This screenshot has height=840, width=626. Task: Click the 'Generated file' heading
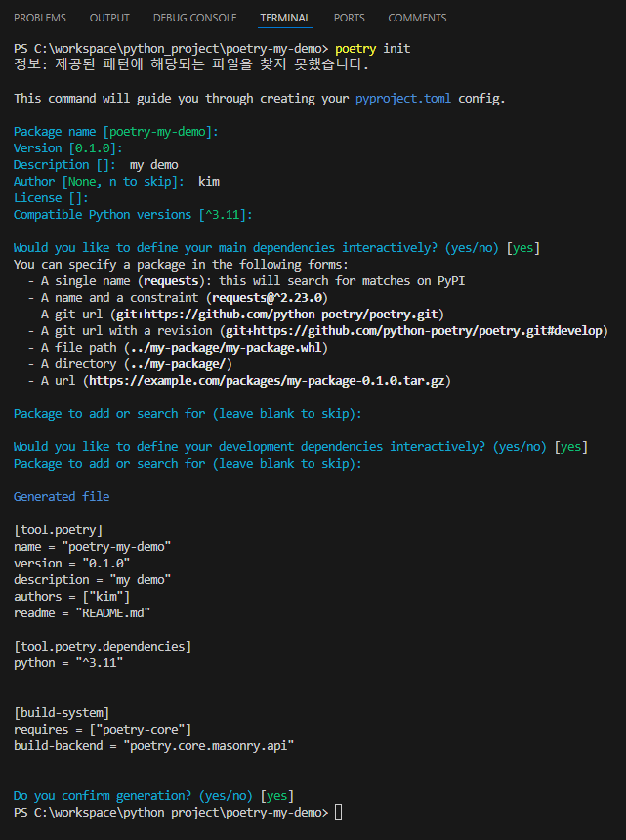[x=62, y=497]
